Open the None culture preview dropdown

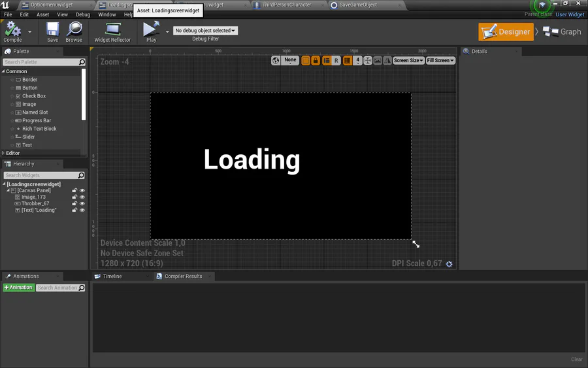tap(290, 60)
